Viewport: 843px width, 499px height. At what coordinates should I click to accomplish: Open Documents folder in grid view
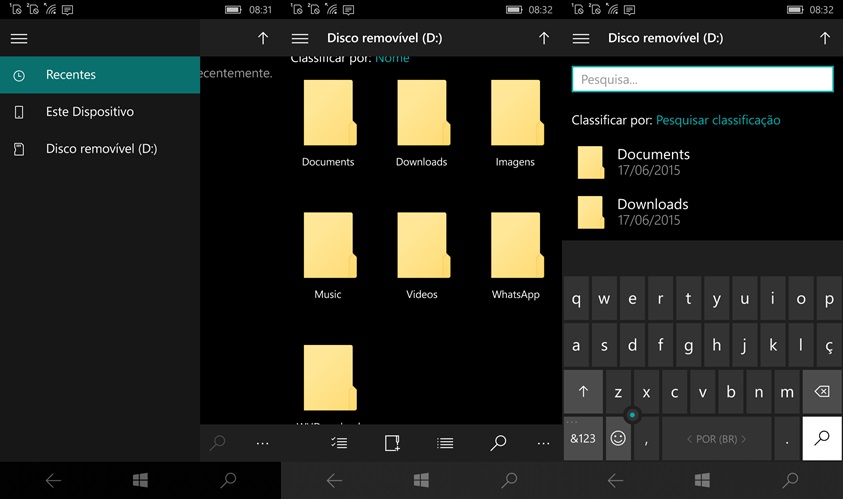click(x=328, y=123)
